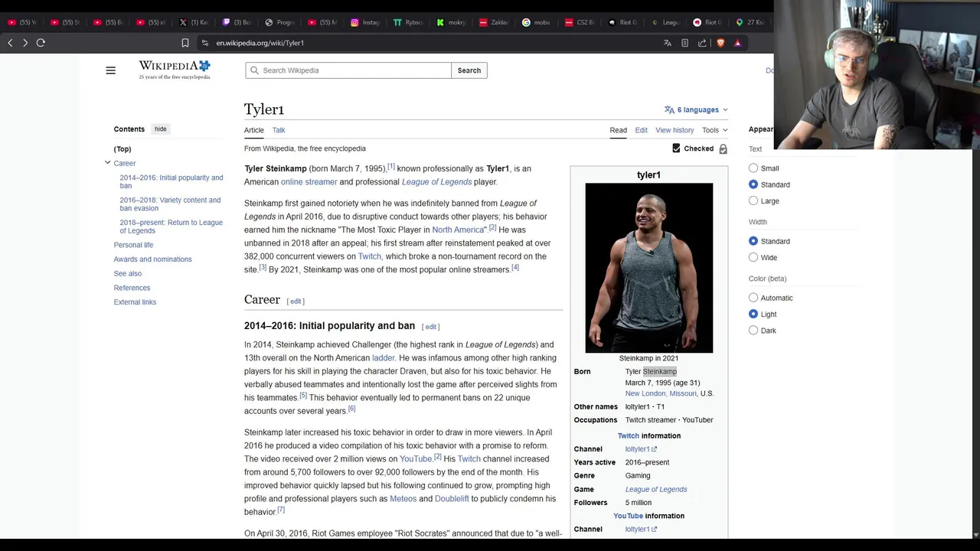The image size is (980, 551).
Task: Open site settings icon left of the URL
Action: click(x=204, y=43)
